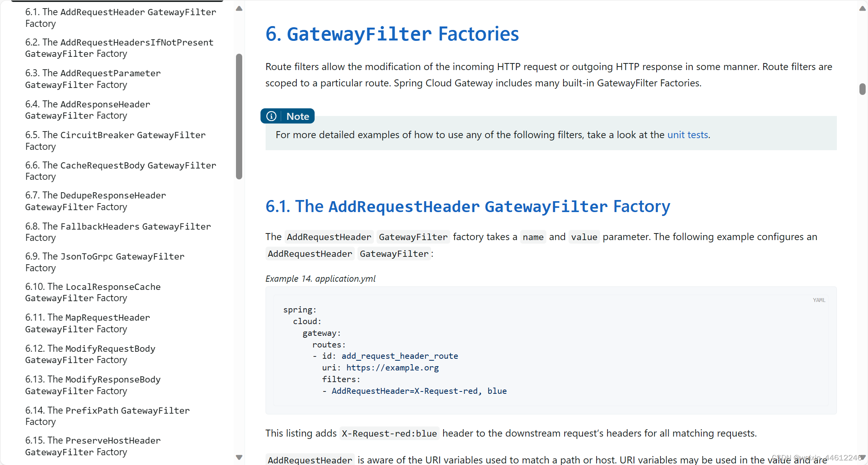Open sidebar entry 6.15 PreserveHostHeader

[93, 446]
